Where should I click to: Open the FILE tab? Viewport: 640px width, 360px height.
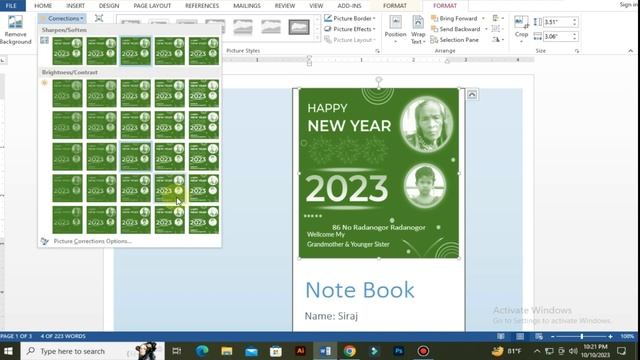click(11, 6)
